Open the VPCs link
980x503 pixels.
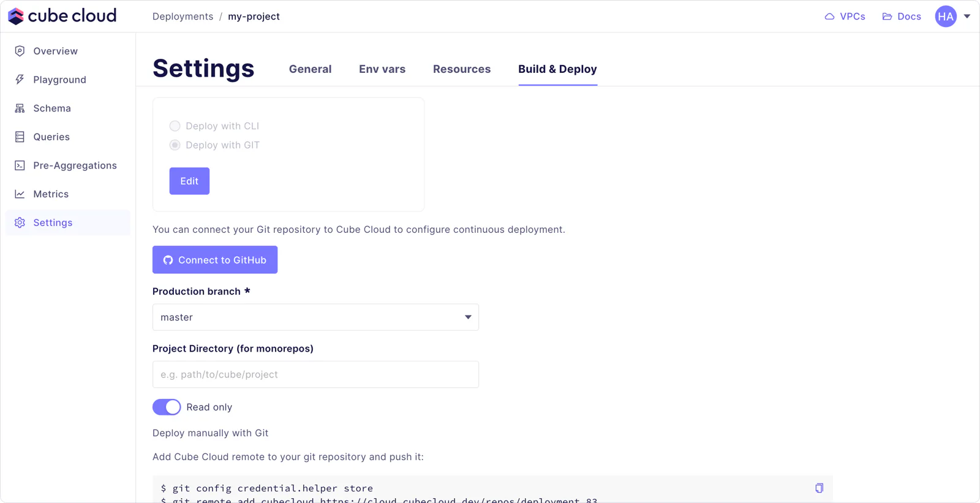[845, 17]
